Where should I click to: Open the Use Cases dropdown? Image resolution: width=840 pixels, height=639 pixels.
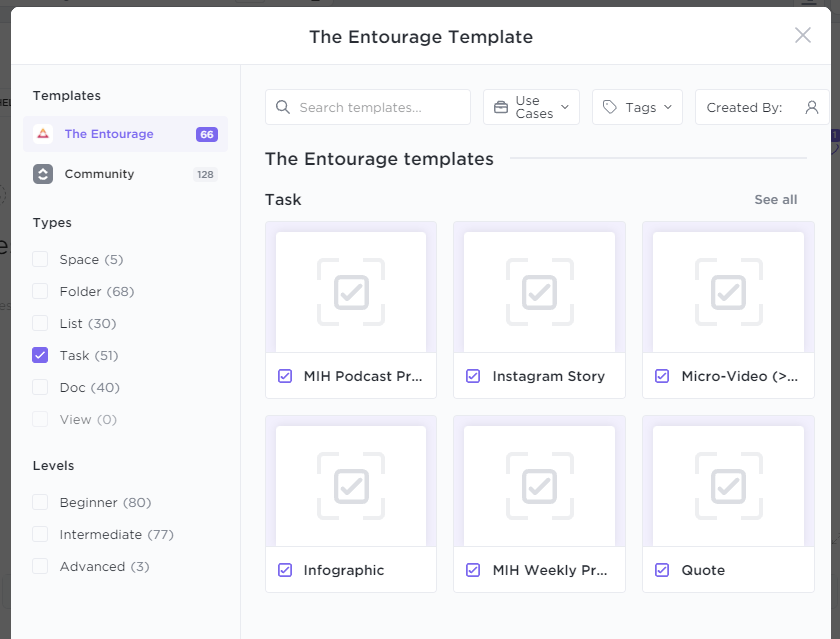pyautogui.click(x=531, y=107)
